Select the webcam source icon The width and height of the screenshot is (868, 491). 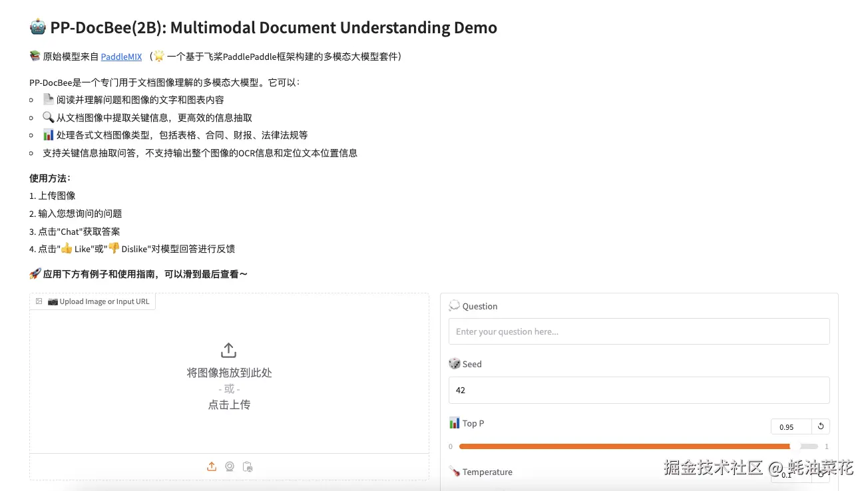pos(230,466)
